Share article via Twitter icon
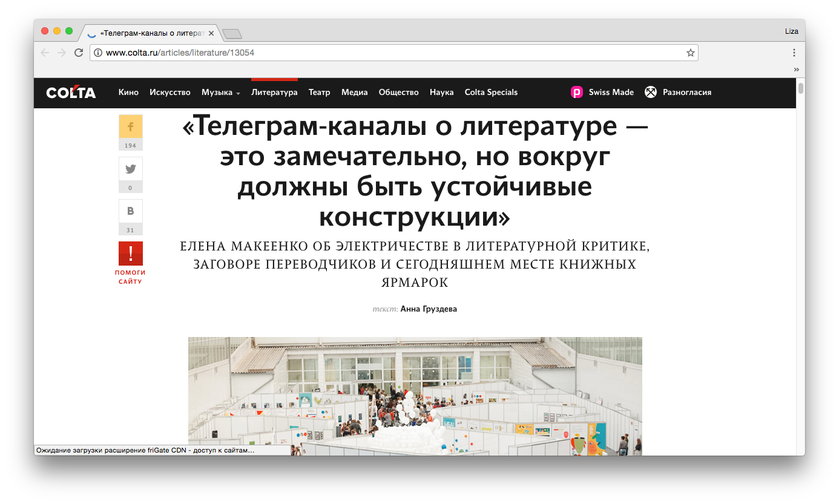This screenshot has width=839, height=504. tap(130, 169)
